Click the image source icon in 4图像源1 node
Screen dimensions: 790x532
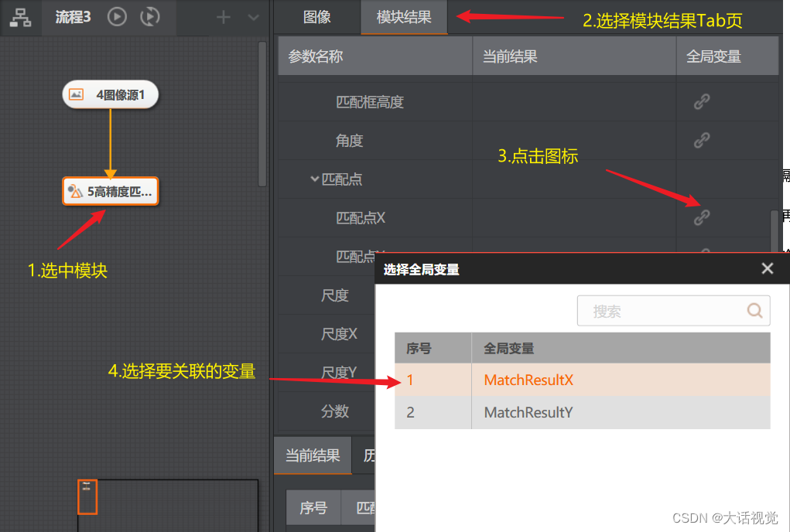point(76,94)
